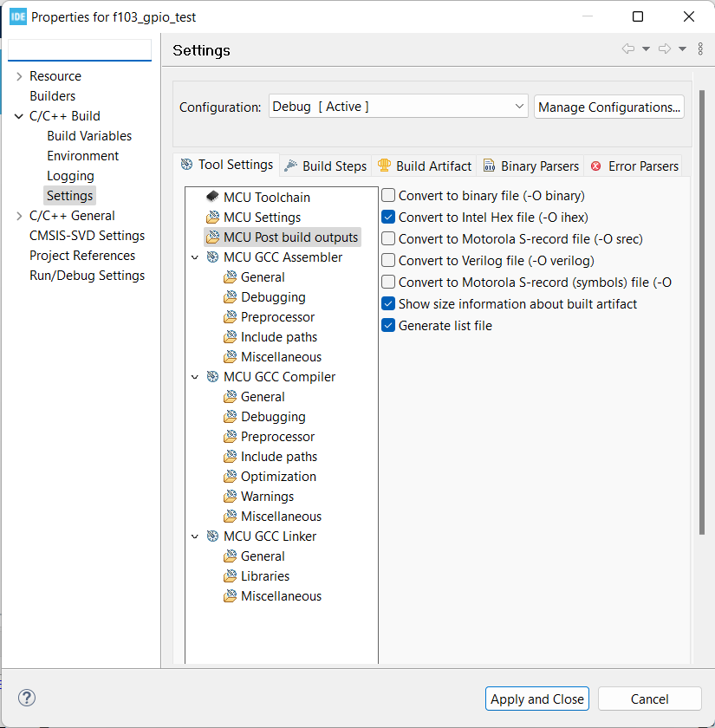
Task: Click the Tool Settings tab icon
Action: pos(186,165)
